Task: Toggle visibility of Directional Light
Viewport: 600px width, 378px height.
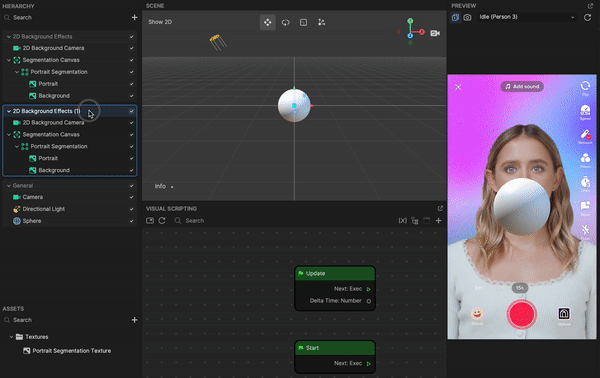Action: click(x=131, y=209)
